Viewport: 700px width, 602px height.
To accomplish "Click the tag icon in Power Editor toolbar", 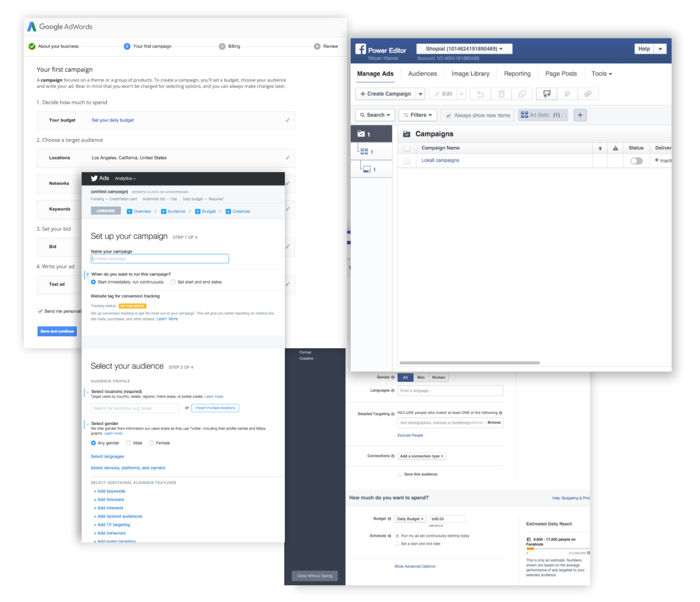I will (588, 94).
